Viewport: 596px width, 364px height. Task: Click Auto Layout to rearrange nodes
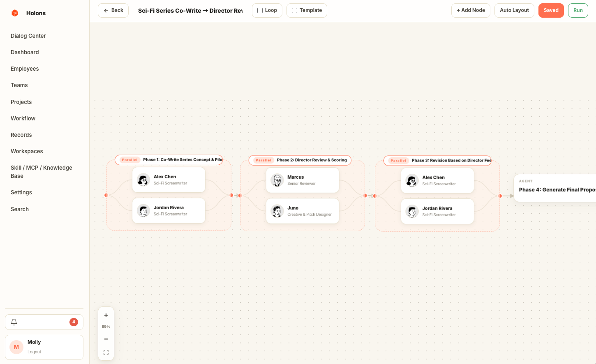(514, 10)
